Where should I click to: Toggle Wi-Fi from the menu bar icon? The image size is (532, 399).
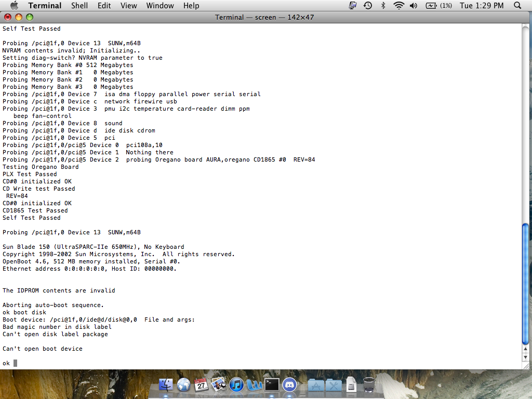(398, 6)
